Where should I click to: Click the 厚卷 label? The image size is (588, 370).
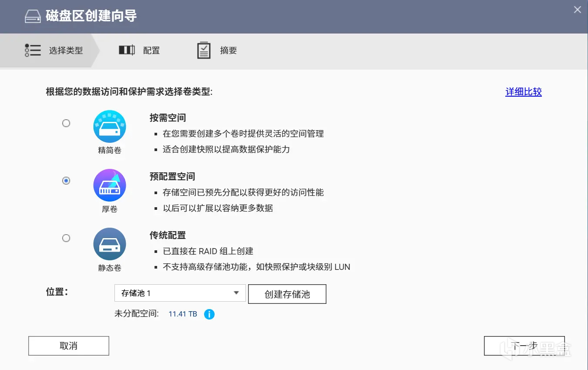tap(110, 209)
